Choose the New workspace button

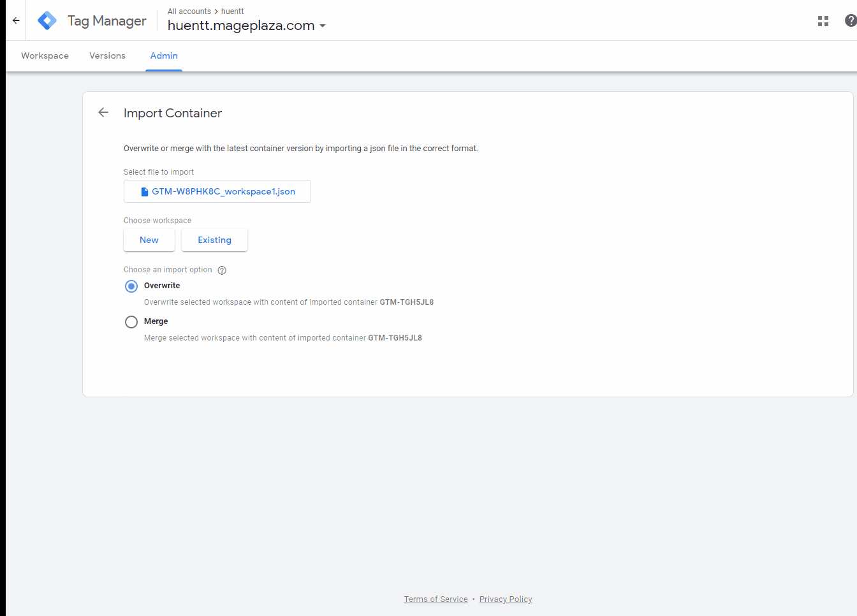149,240
